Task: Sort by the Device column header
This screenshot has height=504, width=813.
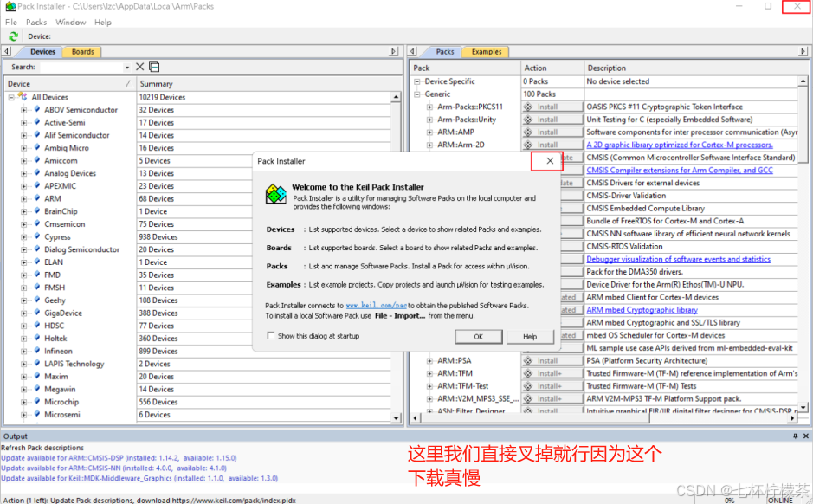Action: click(69, 83)
